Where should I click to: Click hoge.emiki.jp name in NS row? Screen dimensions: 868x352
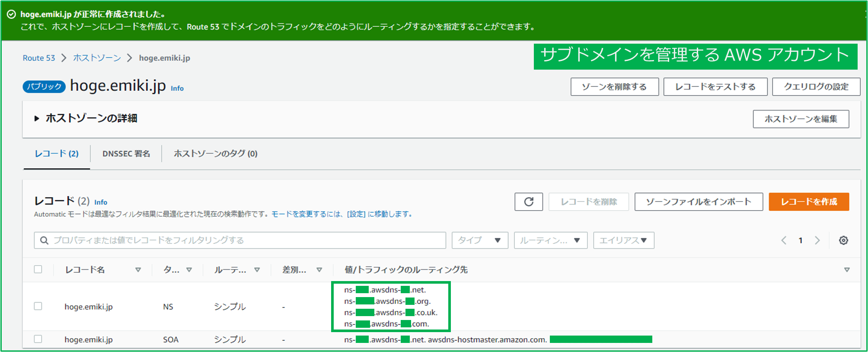coord(89,307)
